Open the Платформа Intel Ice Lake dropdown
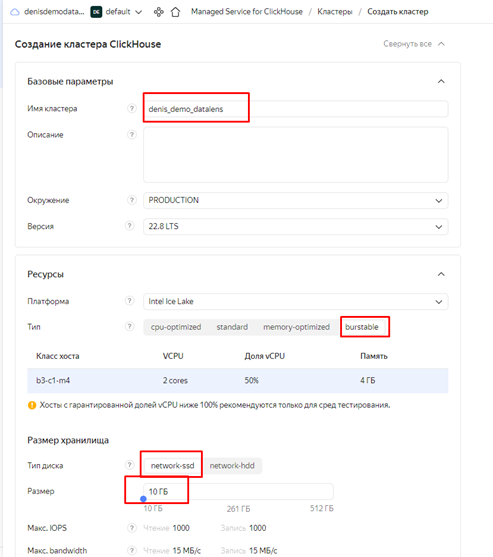Image resolution: width=493 pixels, height=557 pixels. (296, 302)
